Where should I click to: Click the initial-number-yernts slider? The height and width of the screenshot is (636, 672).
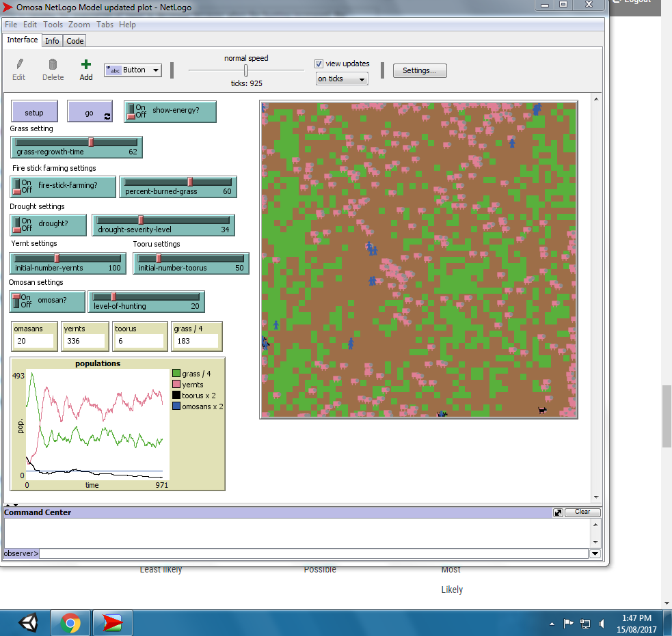pos(68,264)
